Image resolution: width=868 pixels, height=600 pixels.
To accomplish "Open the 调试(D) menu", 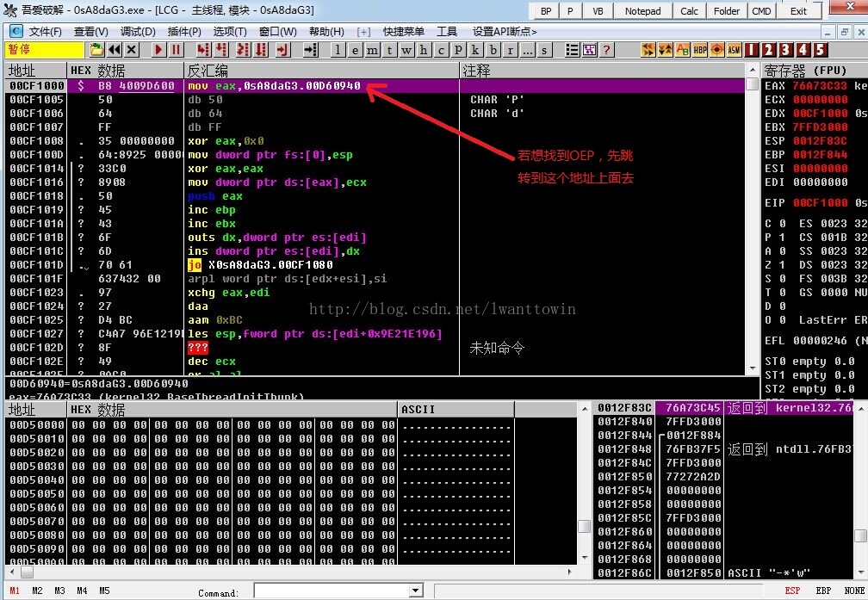I will tap(138, 32).
